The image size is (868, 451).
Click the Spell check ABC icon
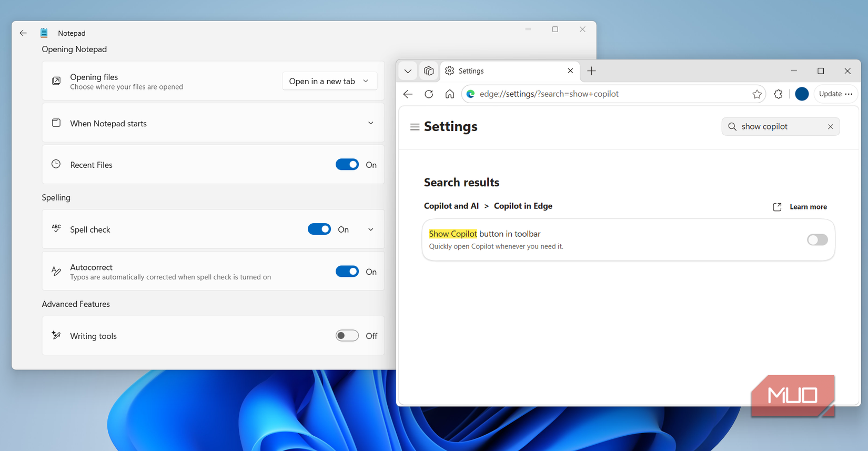tap(56, 228)
